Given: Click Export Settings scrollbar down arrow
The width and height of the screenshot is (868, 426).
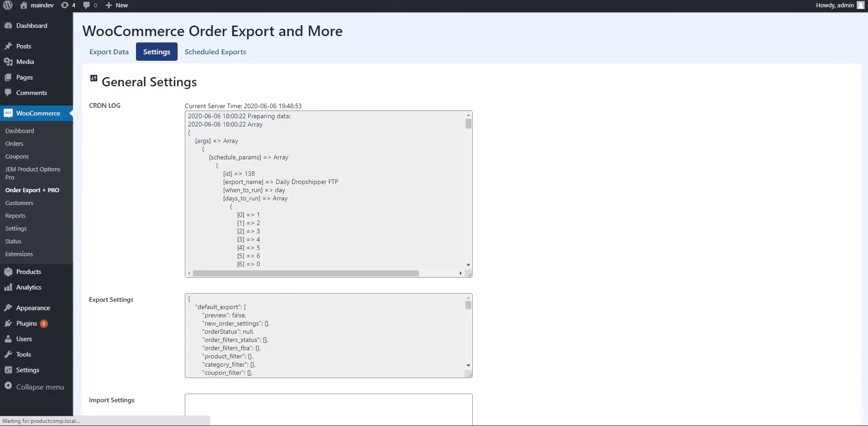Looking at the screenshot, I should [468, 365].
